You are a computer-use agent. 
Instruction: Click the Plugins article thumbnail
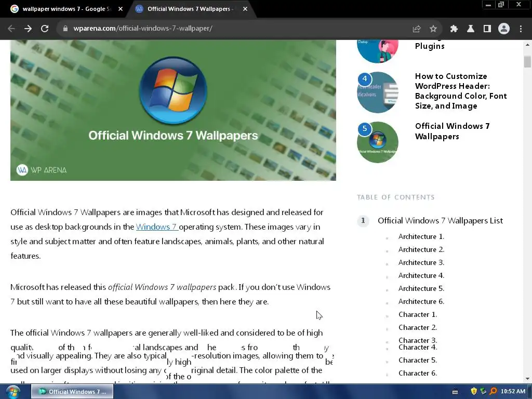(377, 51)
